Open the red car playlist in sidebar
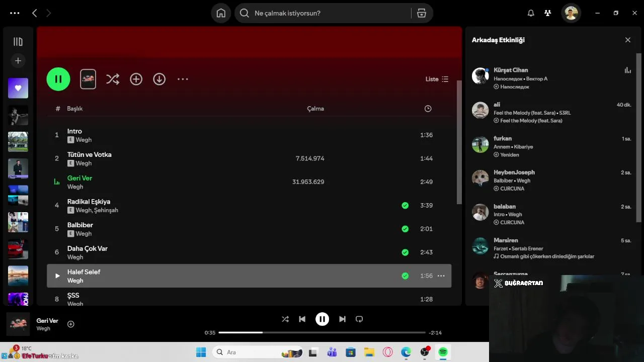 coord(18,249)
